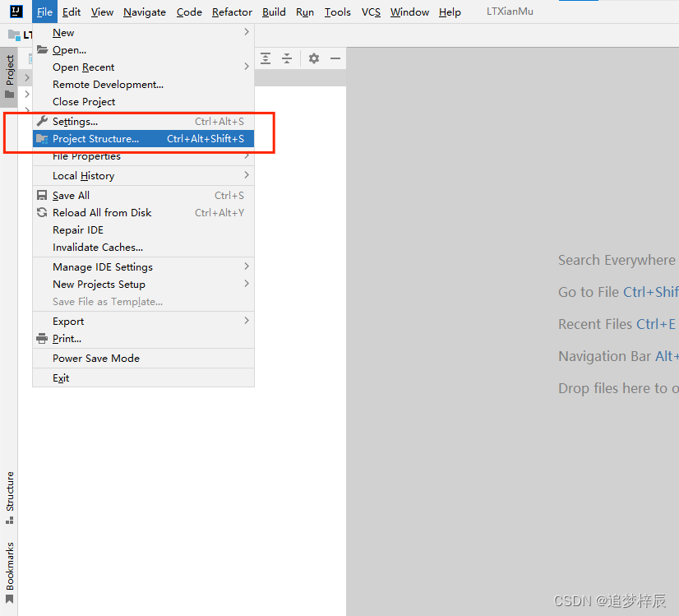Click the LTXianMu project title text

(510, 12)
